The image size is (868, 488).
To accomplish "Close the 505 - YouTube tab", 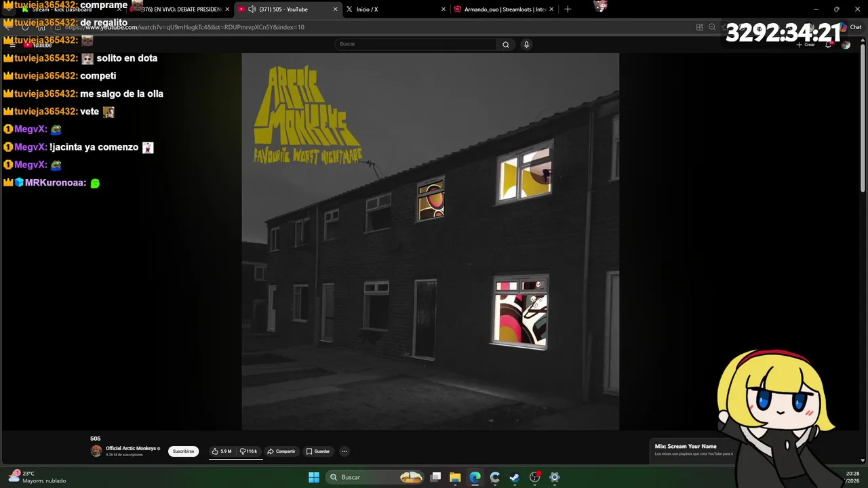I will (335, 9).
